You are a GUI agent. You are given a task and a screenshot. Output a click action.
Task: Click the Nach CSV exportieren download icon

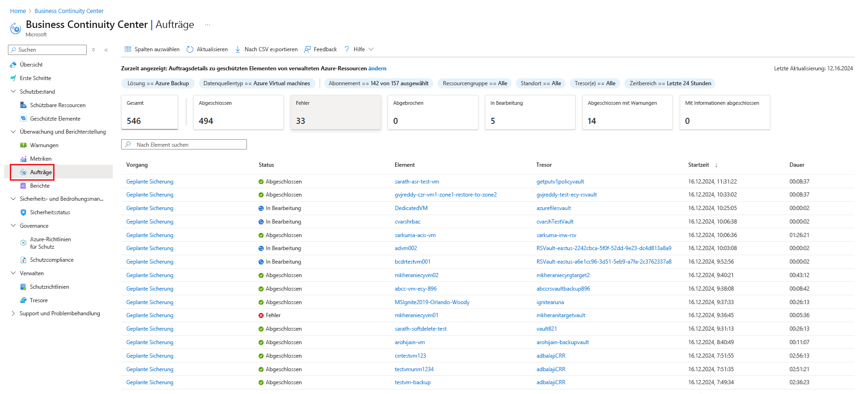pos(238,49)
